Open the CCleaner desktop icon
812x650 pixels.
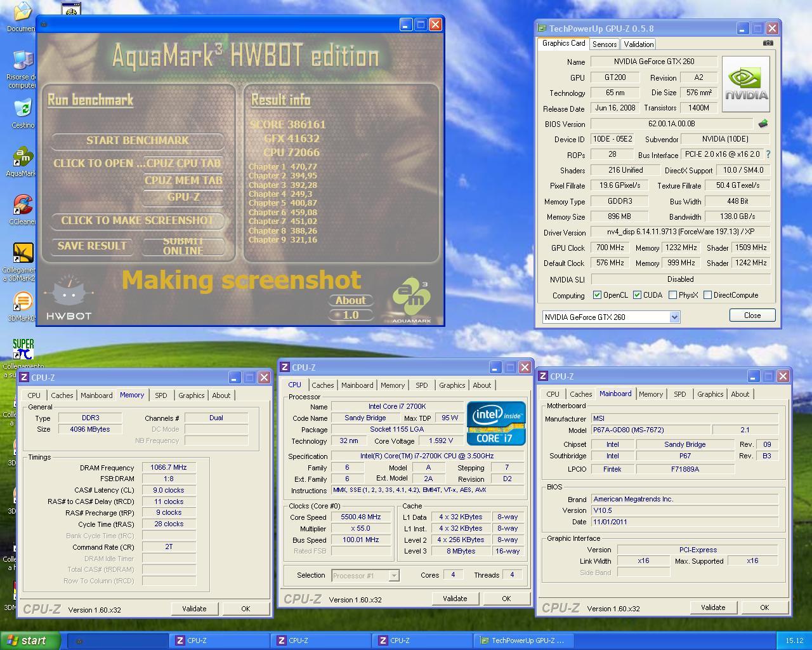[x=22, y=210]
